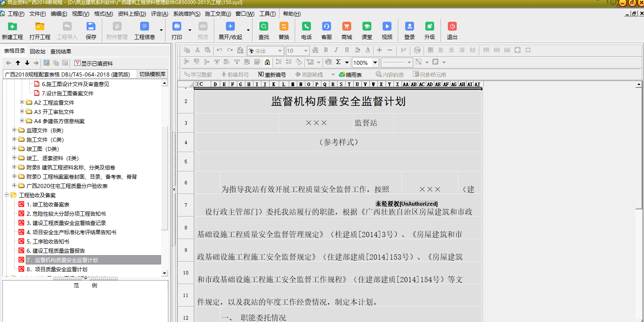The image size is (644, 322).
Task: Open the 100% zoom dropdown
Action: tap(375, 62)
